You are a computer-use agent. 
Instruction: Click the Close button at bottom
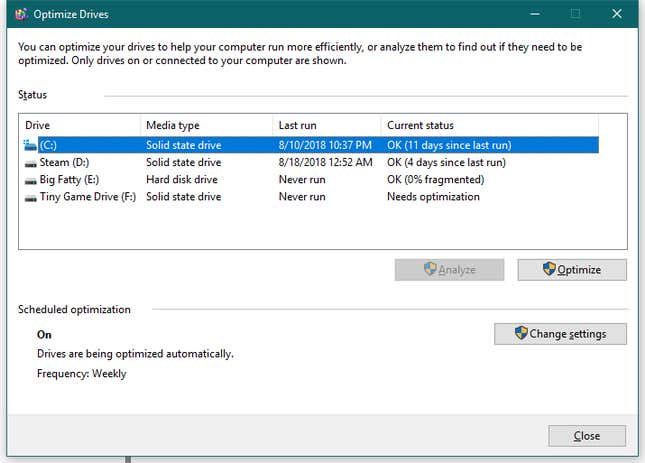pos(587,436)
